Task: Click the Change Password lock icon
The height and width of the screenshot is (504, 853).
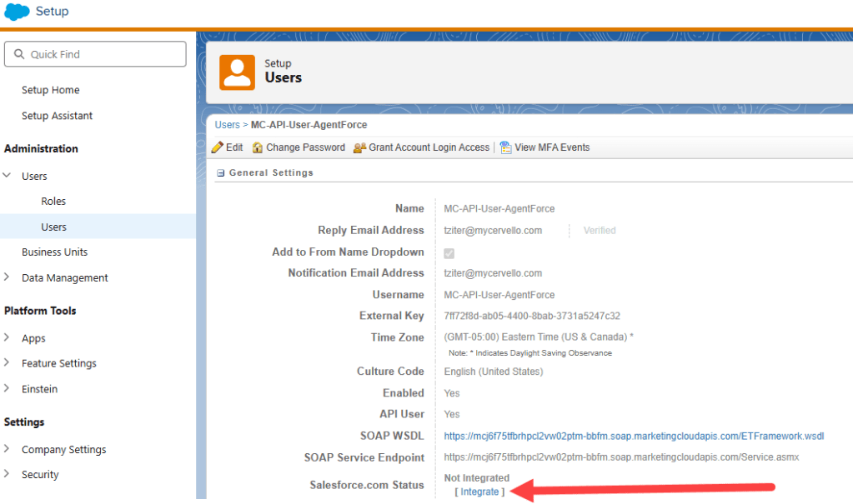Action: (258, 147)
